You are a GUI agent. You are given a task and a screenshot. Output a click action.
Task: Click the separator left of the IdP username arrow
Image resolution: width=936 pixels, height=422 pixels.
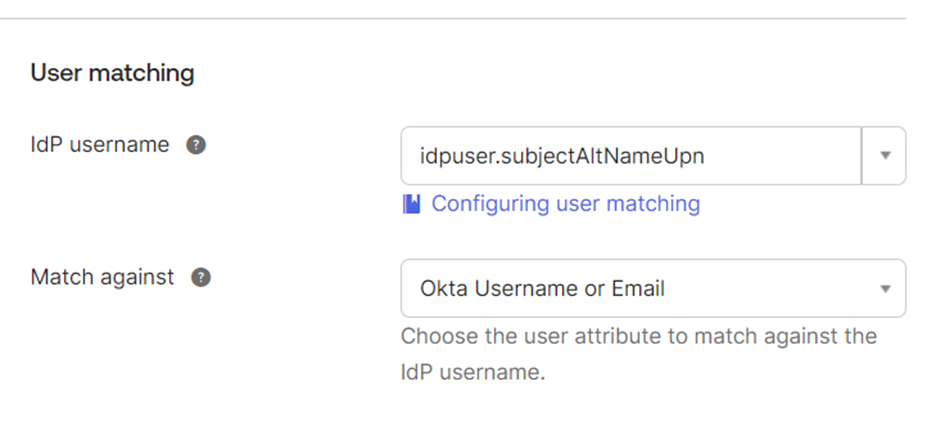[862, 156]
